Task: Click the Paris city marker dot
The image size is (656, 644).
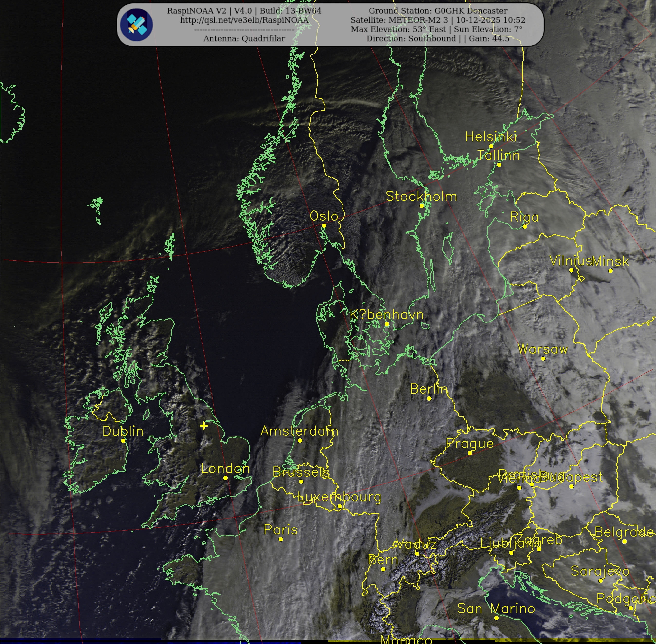Action: tap(281, 539)
